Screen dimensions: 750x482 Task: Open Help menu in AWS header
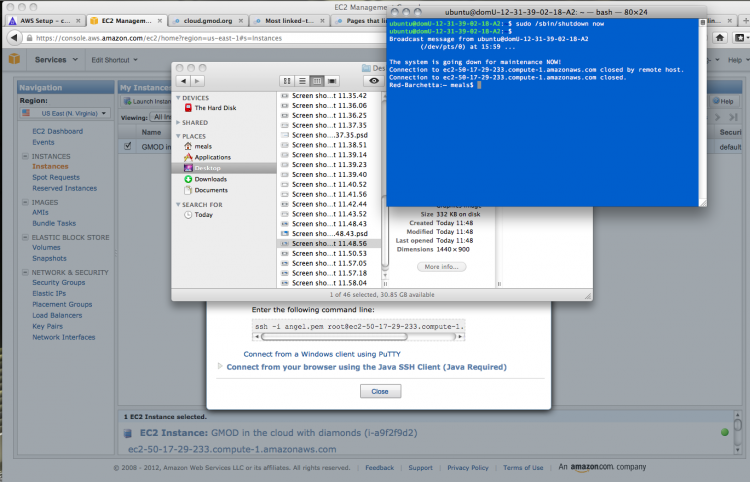737,60
